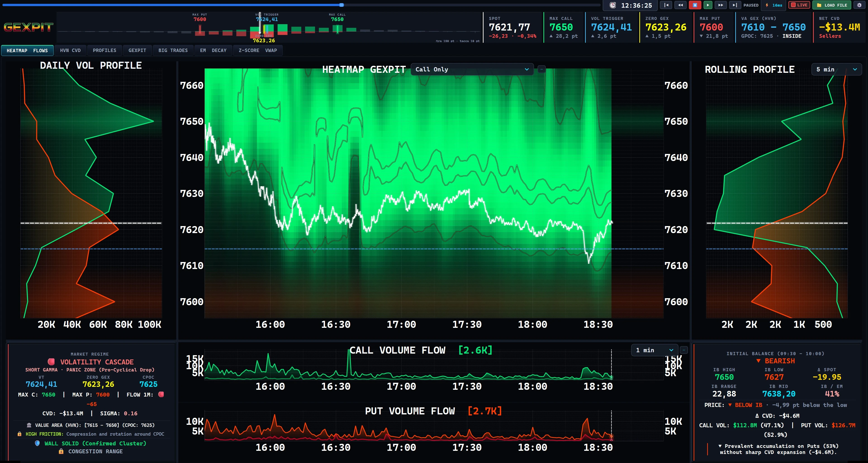Click the CALL VOLUME FLOW value [2.6K]
This screenshot has width=868, height=463.
point(475,350)
